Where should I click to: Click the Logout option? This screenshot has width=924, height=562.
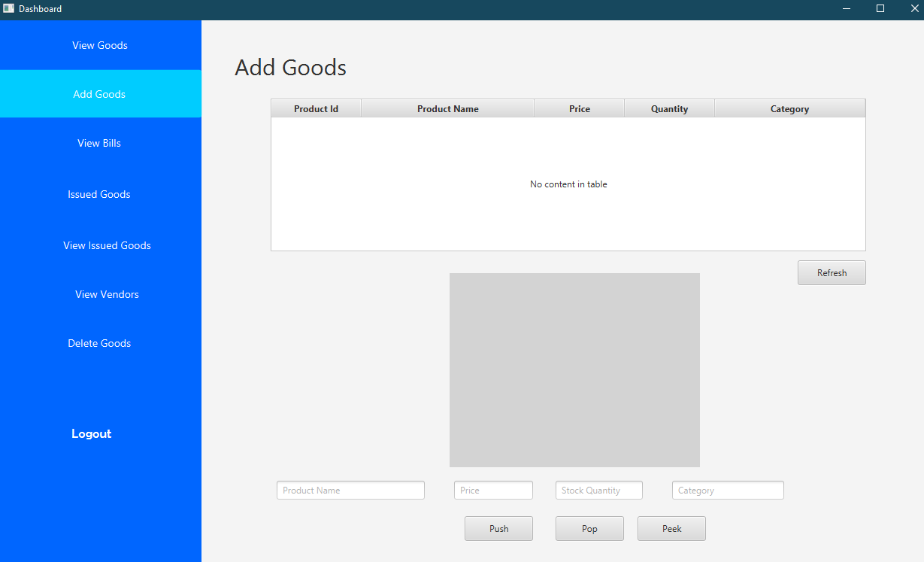click(91, 433)
